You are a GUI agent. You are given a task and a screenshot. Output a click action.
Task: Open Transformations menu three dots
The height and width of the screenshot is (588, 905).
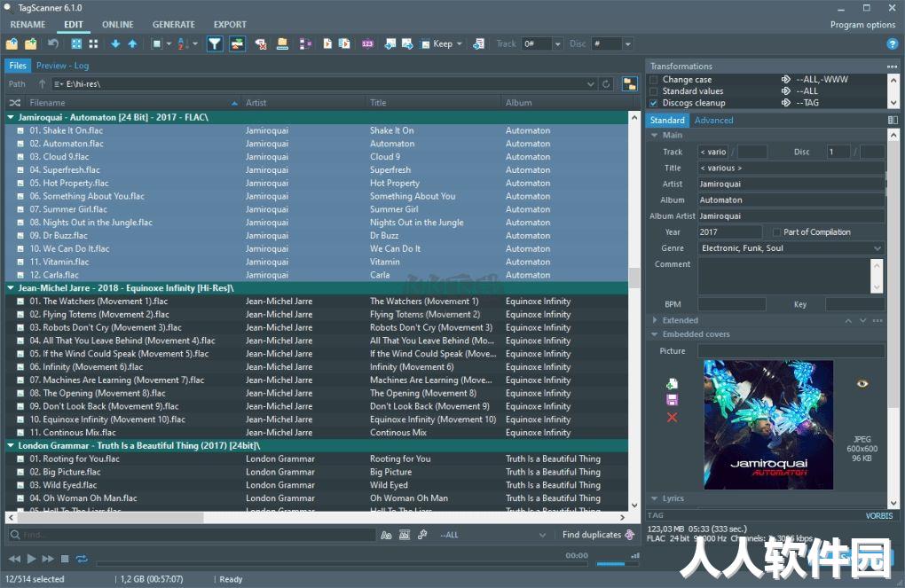click(893, 67)
